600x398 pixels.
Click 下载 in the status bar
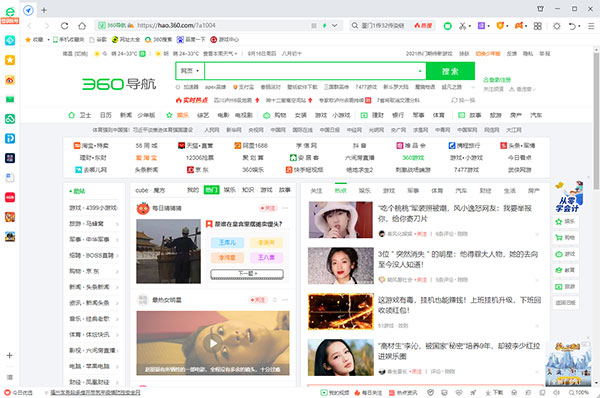(494, 392)
